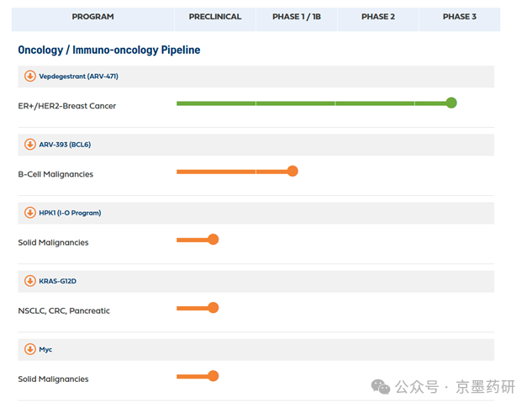Click Myc preclinical progress endpoint dot
532x408 pixels.
pyautogui.click(x=213, y=376)
